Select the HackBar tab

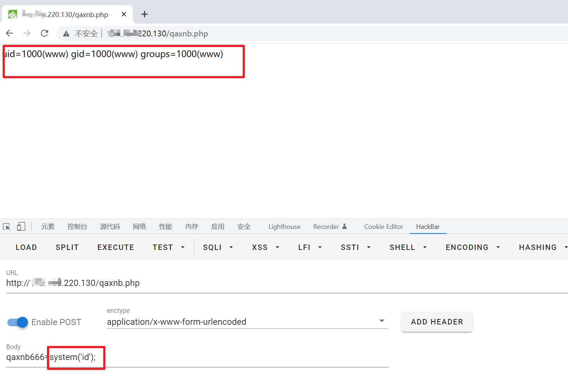click(x=428, y=227)
